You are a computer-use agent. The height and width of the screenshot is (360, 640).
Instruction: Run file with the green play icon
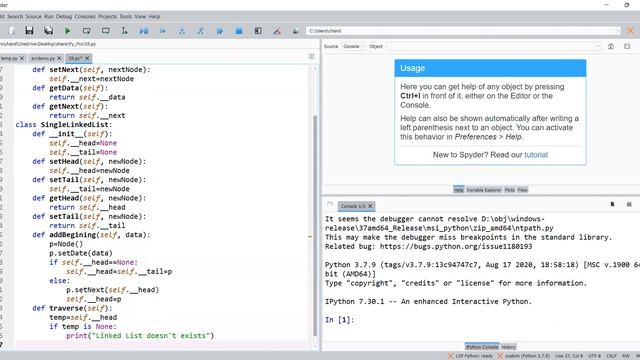[67, 31]
